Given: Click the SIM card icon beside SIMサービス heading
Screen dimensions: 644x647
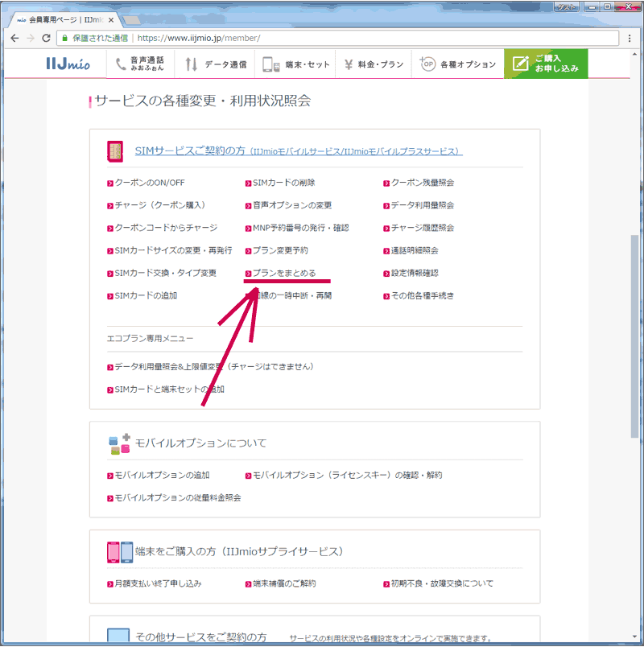Looking at the screenshot, I should pos(115,150).
